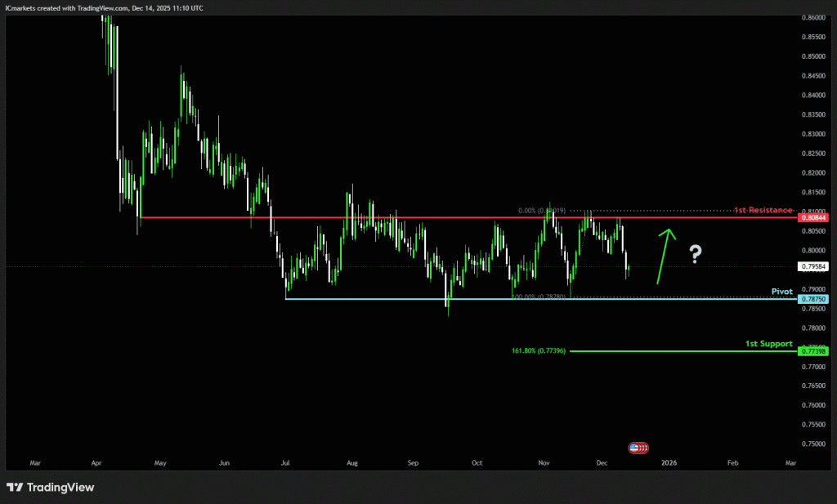Select the green 0.77398 support price tag
Image resolution: width=837 pixels, height=504 pixels.
pyautogui.click(x=813, y=350)
